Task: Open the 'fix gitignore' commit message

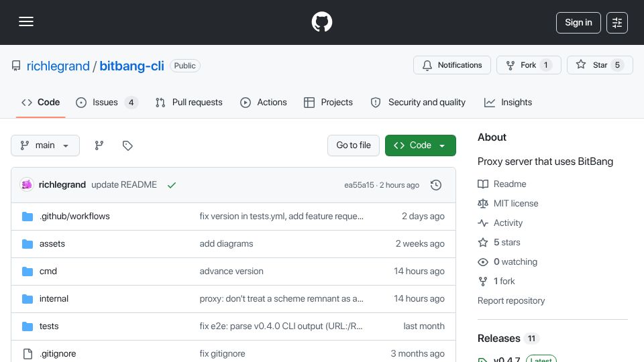Action: [x=222, y=354]
